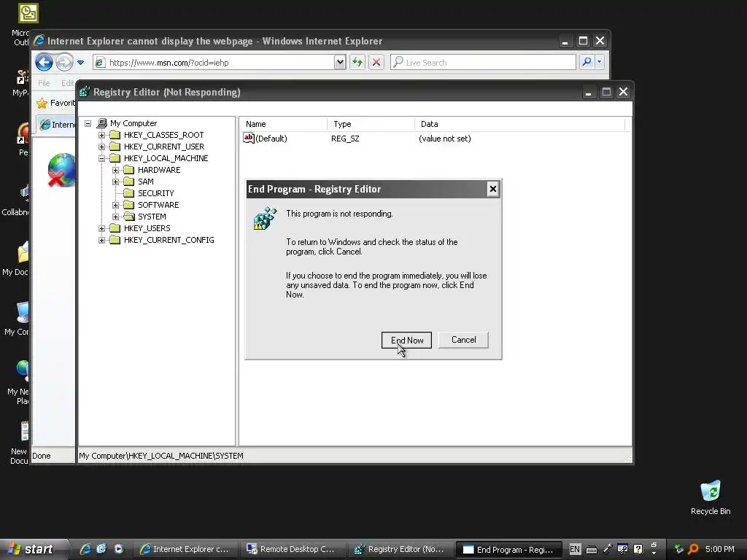Click the My Computer icon in registry tree
The height and width of the screenshot is (560, 747).
(101, 123)
